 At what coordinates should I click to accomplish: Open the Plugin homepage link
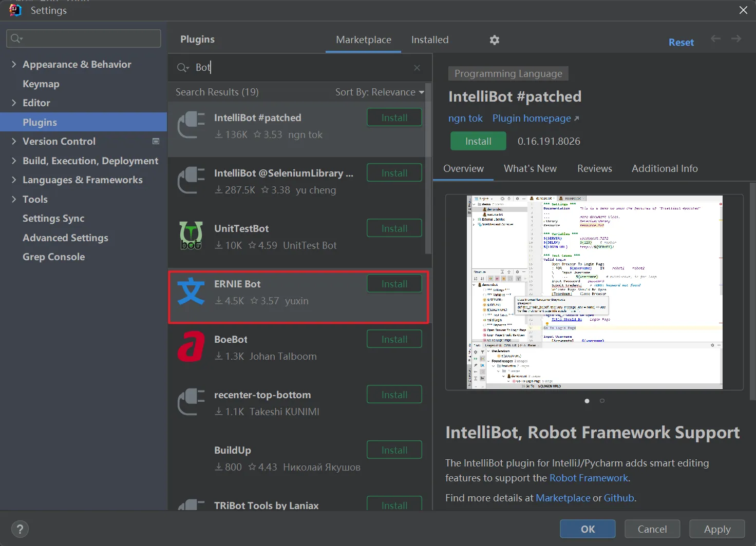pyautogui.click(x=536, y=118)
